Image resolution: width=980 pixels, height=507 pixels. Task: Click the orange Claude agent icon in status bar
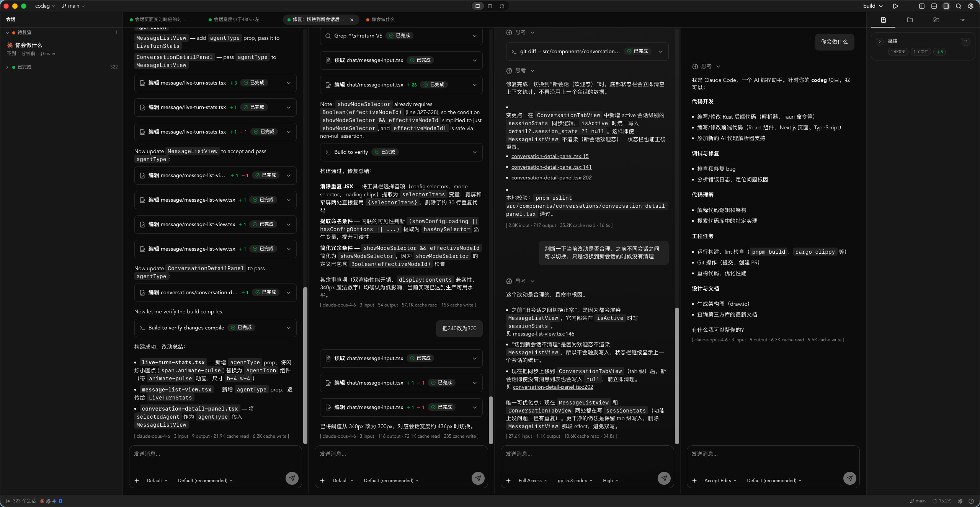42,501
